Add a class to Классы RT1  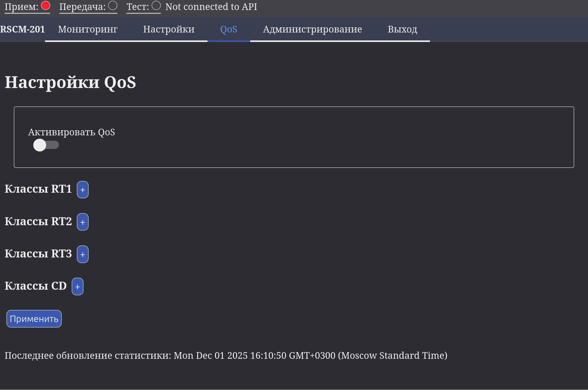point(83,190)
